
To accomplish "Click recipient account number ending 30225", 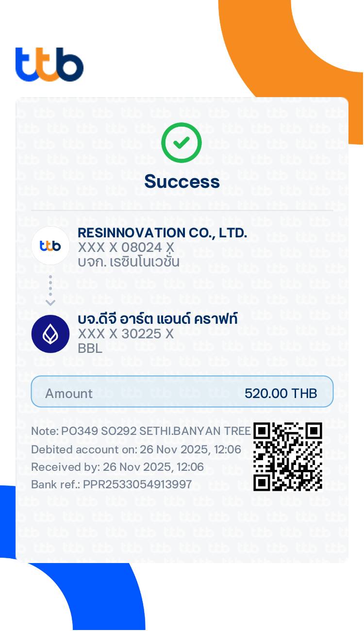I will tap(126, 334).
